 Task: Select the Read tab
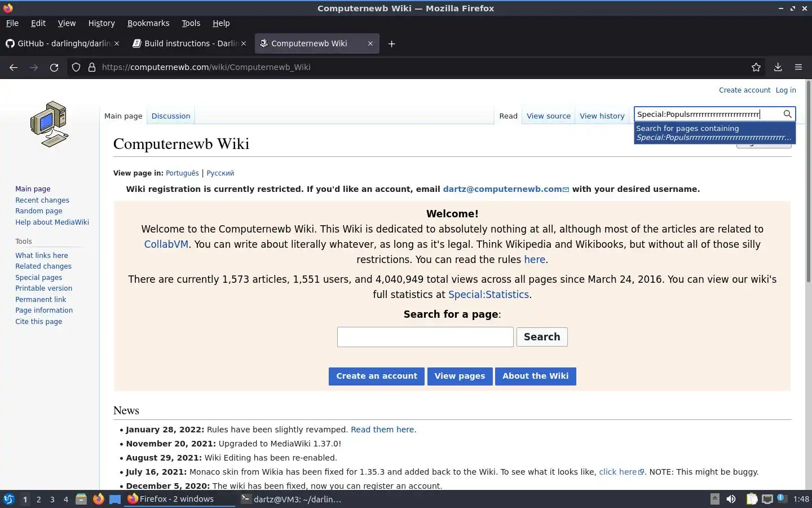(x=508, y=116)
